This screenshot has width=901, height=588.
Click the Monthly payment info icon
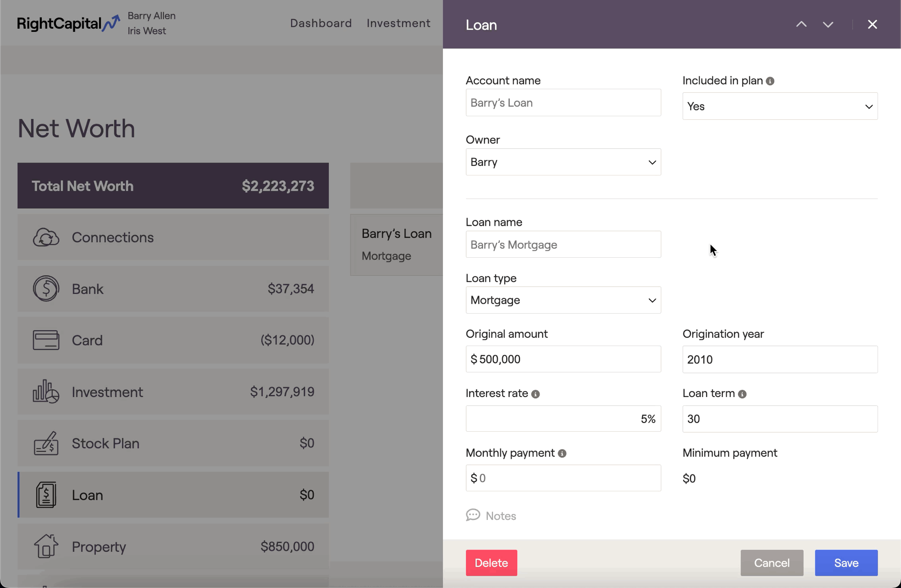click(562, 453)
